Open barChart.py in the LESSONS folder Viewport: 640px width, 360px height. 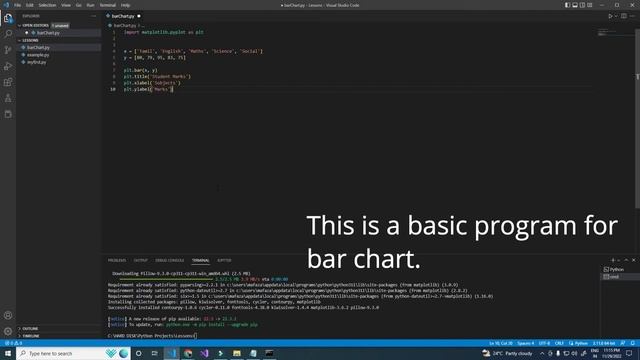tap(38, 47)
